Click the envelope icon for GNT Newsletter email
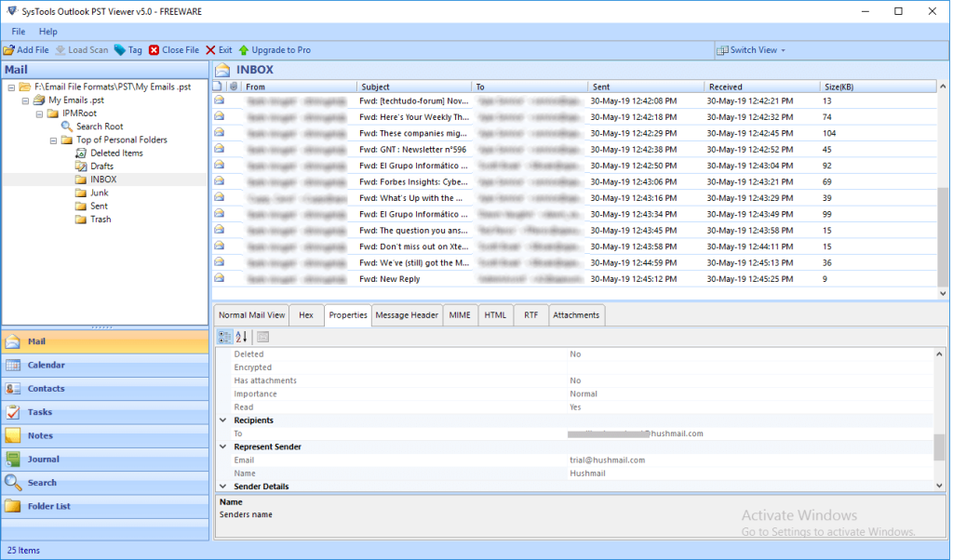This screenshot has width=953, height=560. point(220,149)
